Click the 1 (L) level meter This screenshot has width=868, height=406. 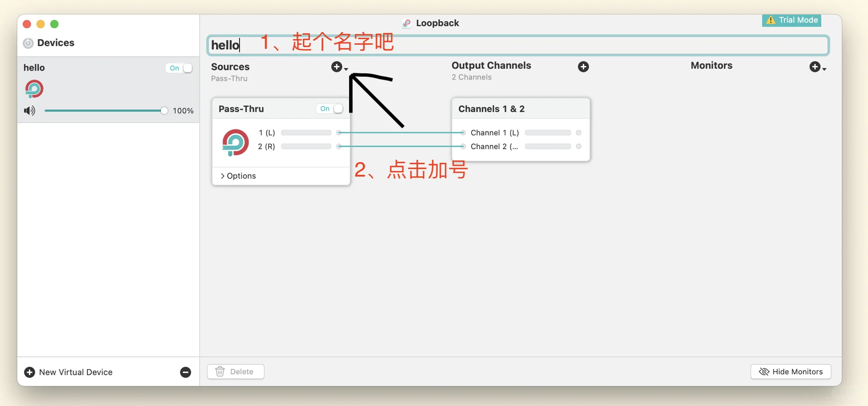point(306,132)
